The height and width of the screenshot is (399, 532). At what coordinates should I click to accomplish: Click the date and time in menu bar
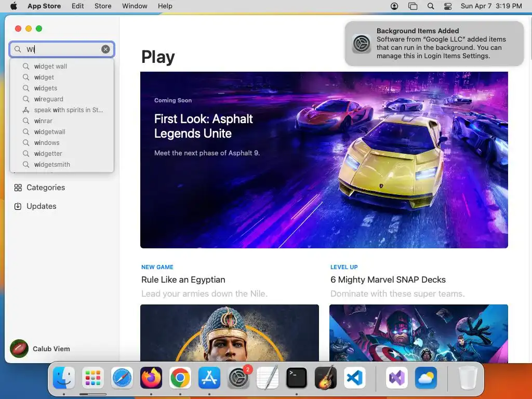(x=491, y=6)
